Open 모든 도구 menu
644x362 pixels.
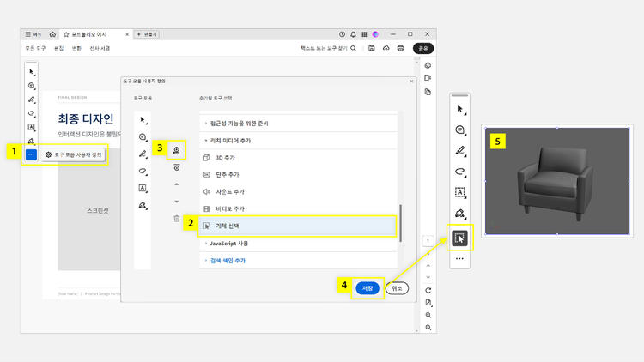click(x=35, y=48)
